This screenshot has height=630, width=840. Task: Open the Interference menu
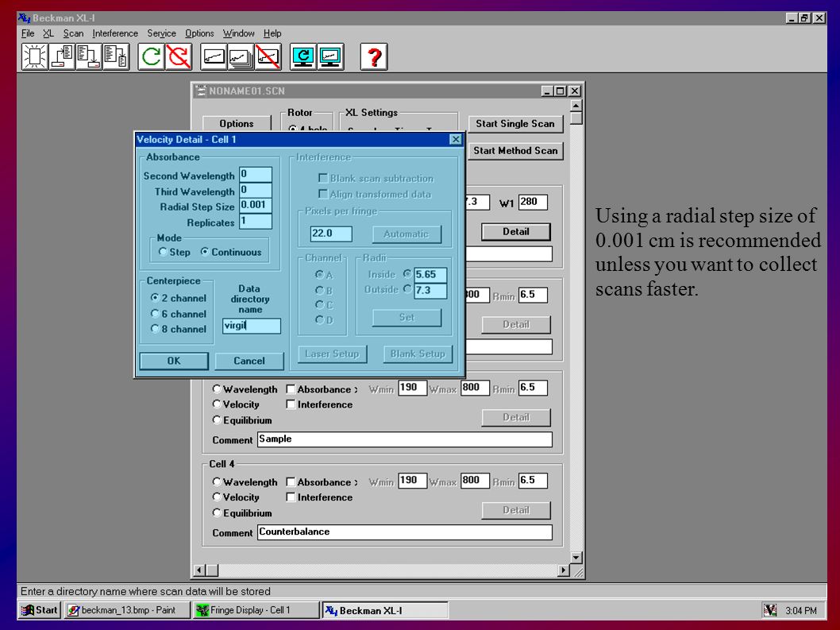click(x=115, y=33)
